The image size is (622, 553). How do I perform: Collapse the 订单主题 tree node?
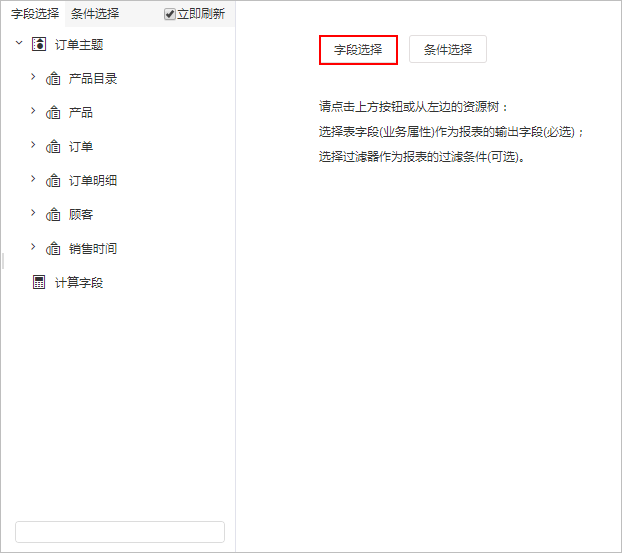[x=19, y=42]
